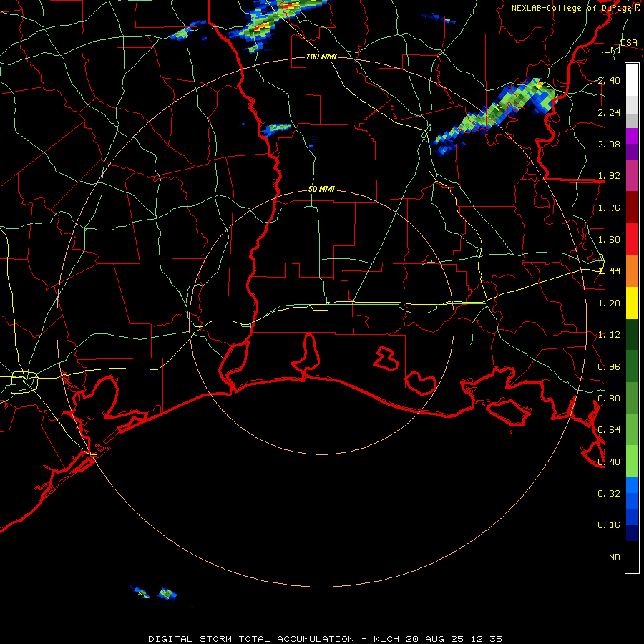Click the 1.76 legend value
This screenshot has width=644, height=644.
click(x=609, y=208)
